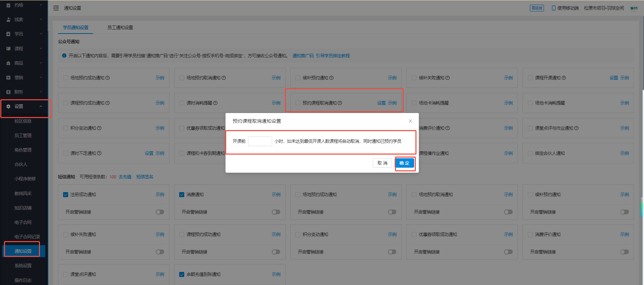
Task: Check the 课程开课通知 checkbox
Action: 530,78
